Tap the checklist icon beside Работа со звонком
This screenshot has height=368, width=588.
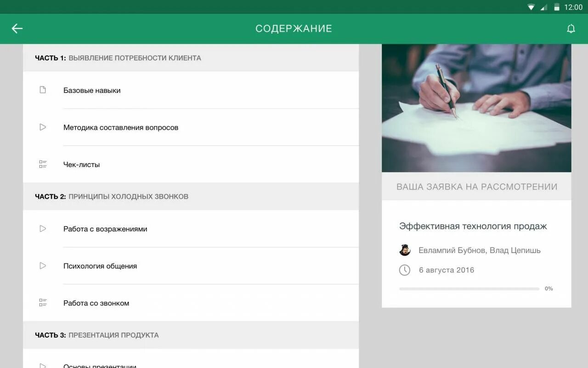click(43, 303)
